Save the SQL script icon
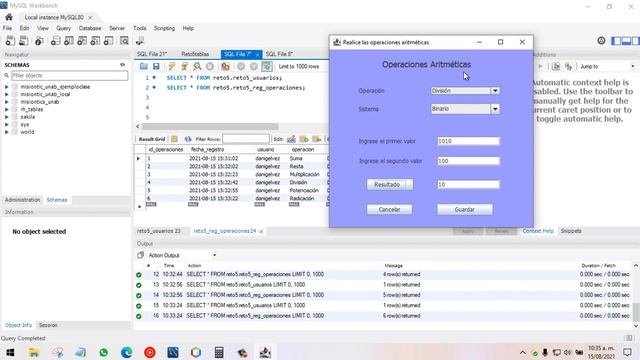This screenshot has width=640, height=360. [156, 66]
